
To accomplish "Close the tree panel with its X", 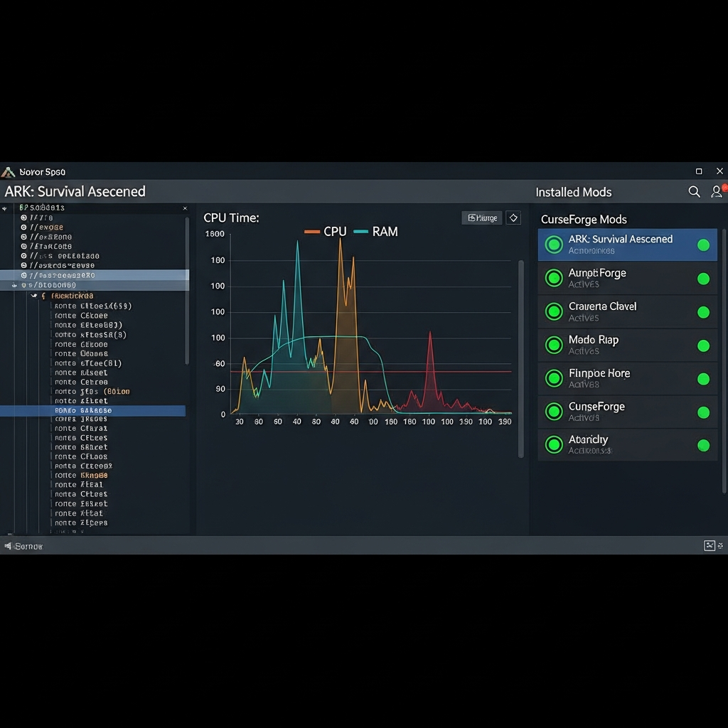I will click(185, 208).
